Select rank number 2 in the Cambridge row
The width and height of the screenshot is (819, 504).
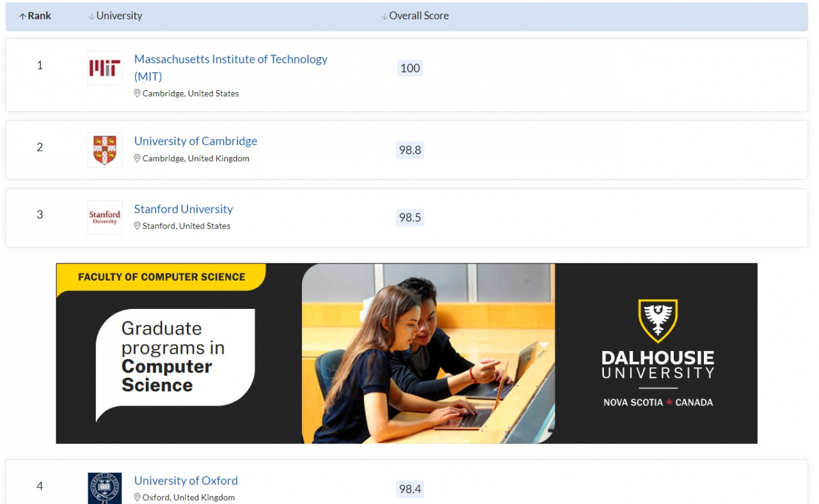point(40,147)
